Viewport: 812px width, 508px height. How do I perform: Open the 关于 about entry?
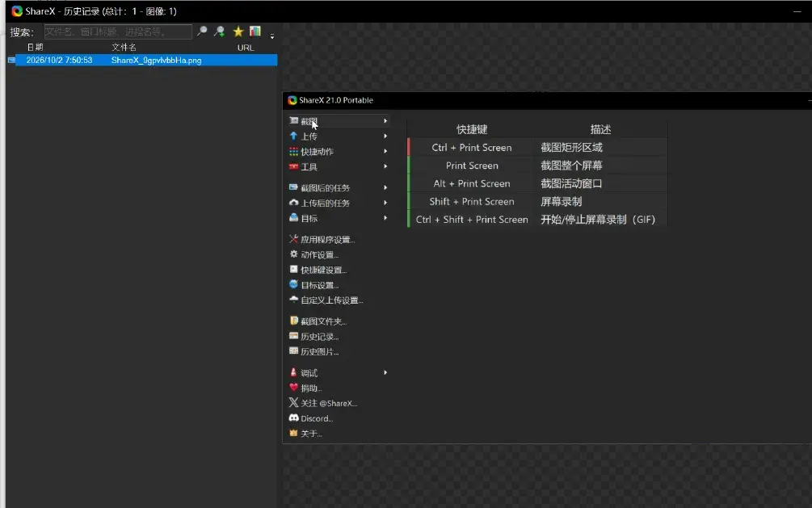click(x=311, y=434)
